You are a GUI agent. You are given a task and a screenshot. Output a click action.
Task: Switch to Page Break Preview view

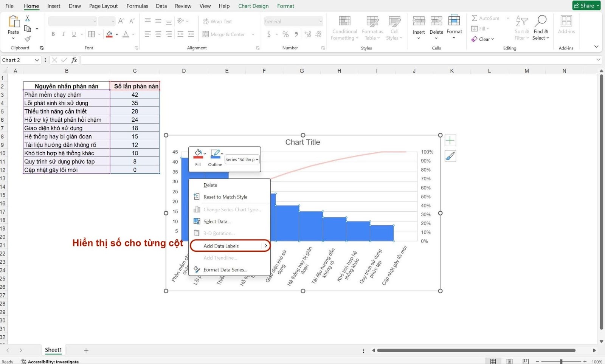coord(525,361)
